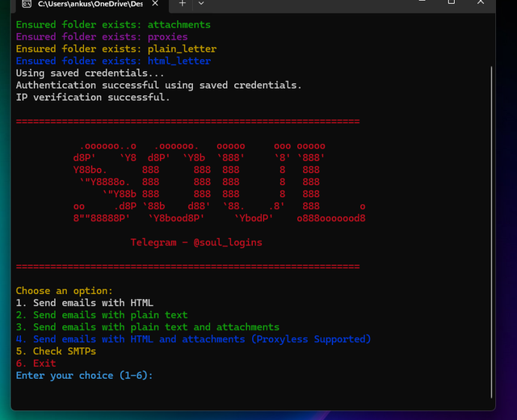Close the current terminal tab
The width and height of the screenshot is (517, 420).
point(155,3)
